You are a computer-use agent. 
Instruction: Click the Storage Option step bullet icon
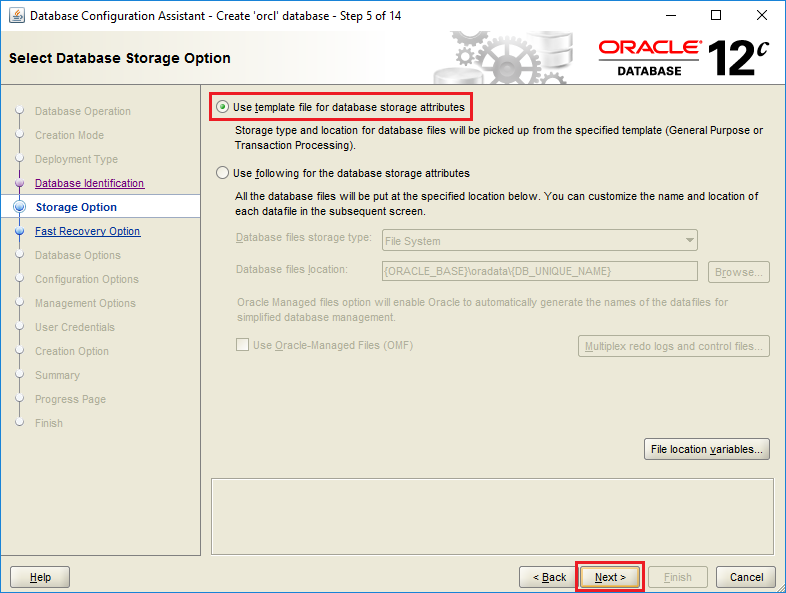point(20,207)
